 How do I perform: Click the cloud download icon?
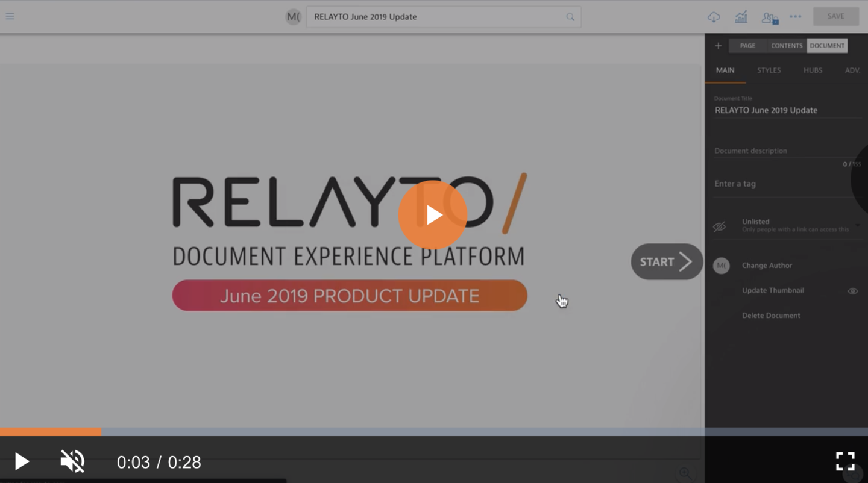[714, 17]
